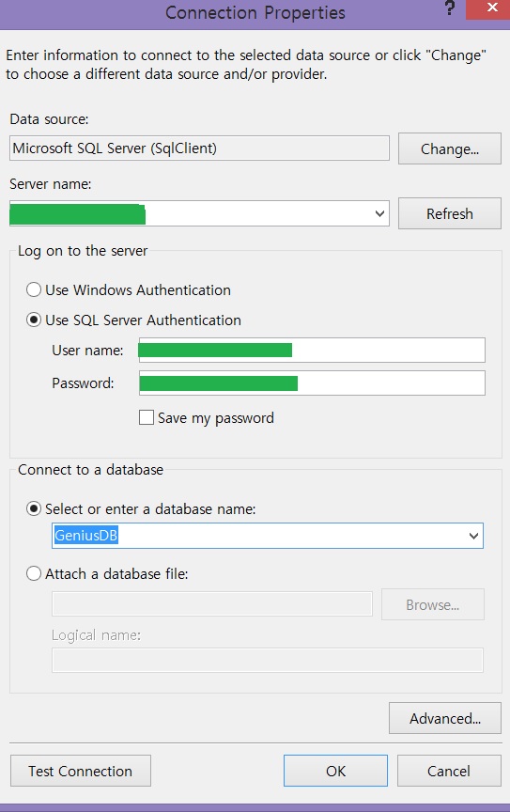Click the Test Connection button
The width and height of the screenshot is (510, 812).
tap(80, 771)
